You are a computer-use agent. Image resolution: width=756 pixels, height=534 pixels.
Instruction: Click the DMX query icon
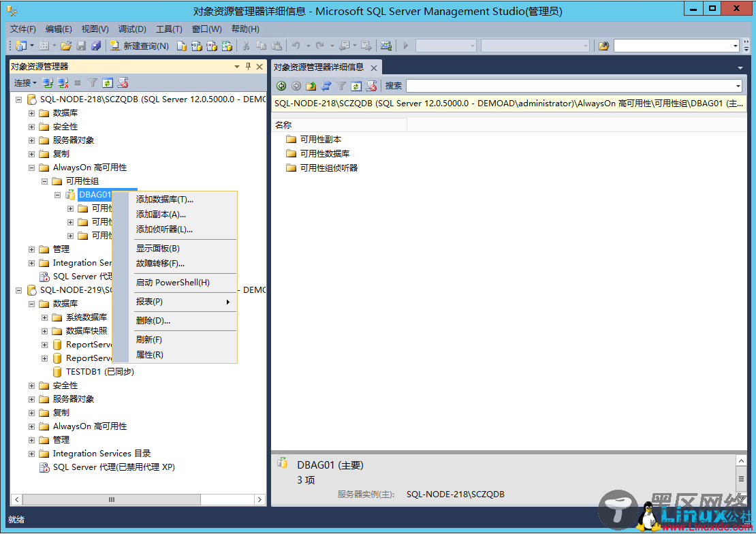click(211, 46)
